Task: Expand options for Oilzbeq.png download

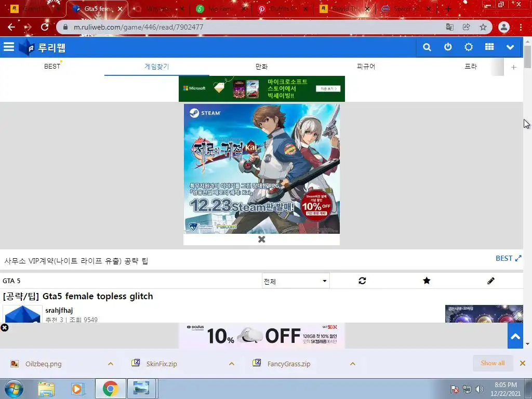Action: [x=111, y=364]
